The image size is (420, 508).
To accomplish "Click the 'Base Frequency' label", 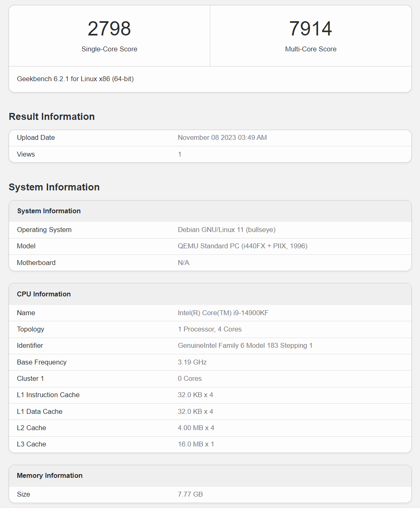I will (42, 362).
